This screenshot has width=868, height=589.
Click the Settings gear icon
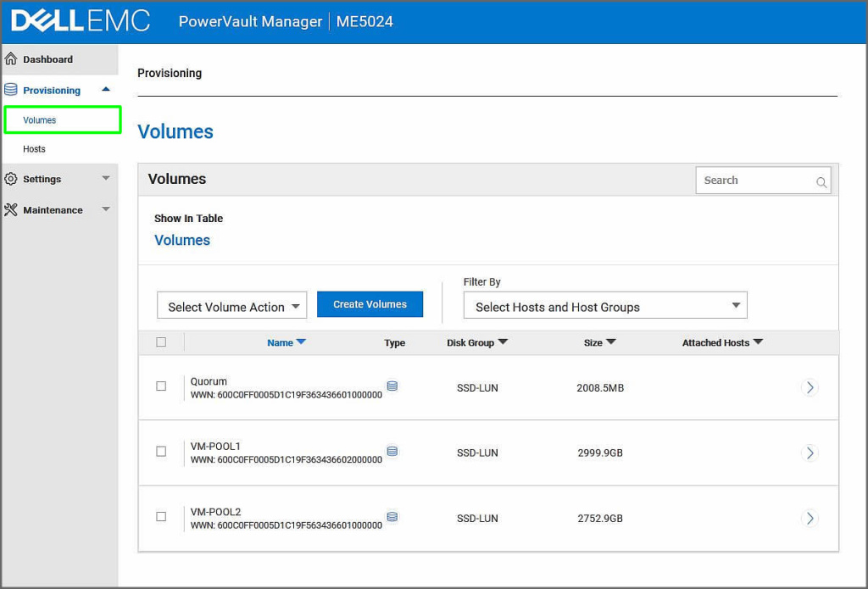point(11,179)
